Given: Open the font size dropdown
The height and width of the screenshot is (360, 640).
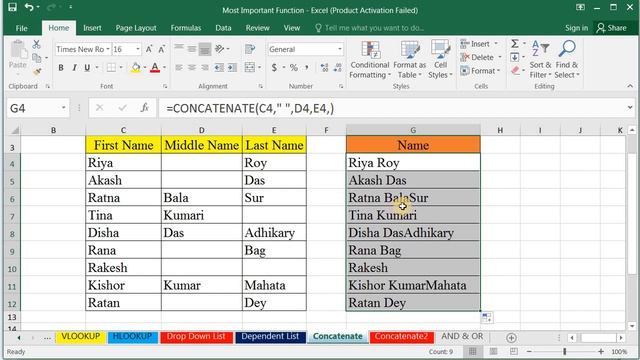Looking at the screenshot, I should [x=138, y=49].
